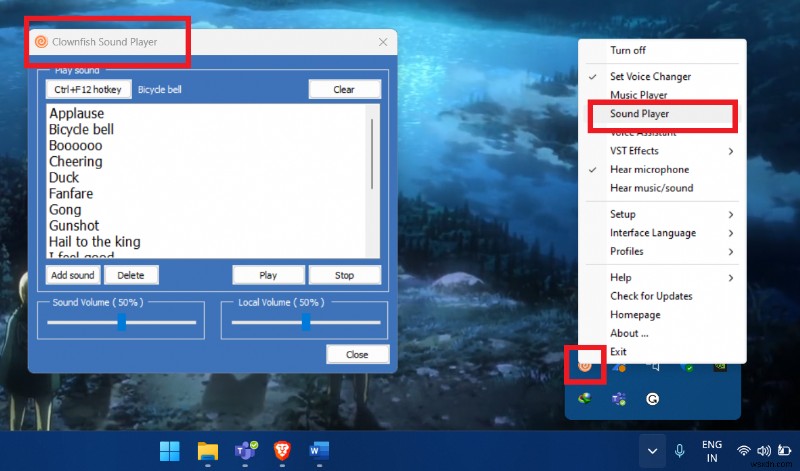The height and width of the screenshot is (471, 800).
Task: Click the Grammarly tray icon
Action: coord(652,399)
